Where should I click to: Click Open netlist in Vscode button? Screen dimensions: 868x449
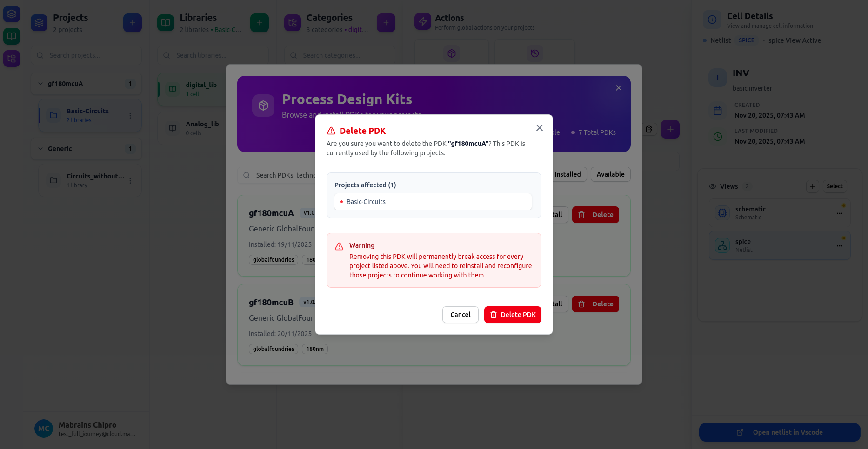[780, 432]
